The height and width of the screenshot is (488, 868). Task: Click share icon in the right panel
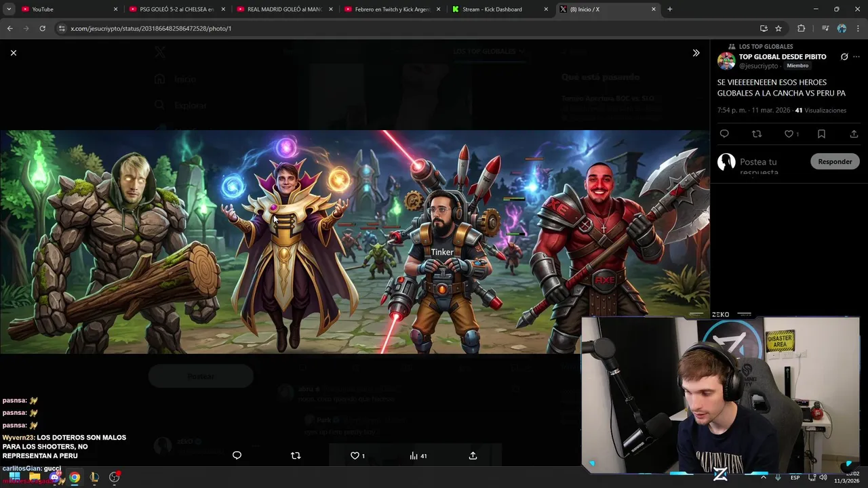(x=854, y=134)
